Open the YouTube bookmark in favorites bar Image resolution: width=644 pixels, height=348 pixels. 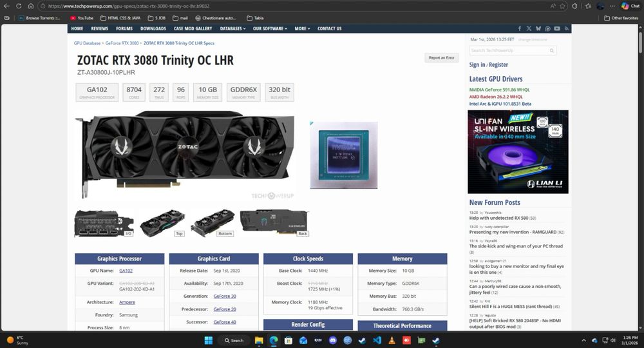82,18
